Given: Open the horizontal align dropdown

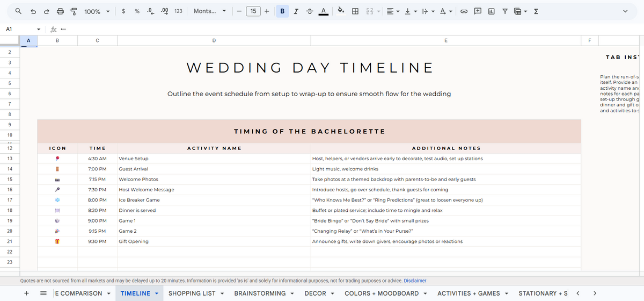Looking at the screenshot, I should coord(393,11).
